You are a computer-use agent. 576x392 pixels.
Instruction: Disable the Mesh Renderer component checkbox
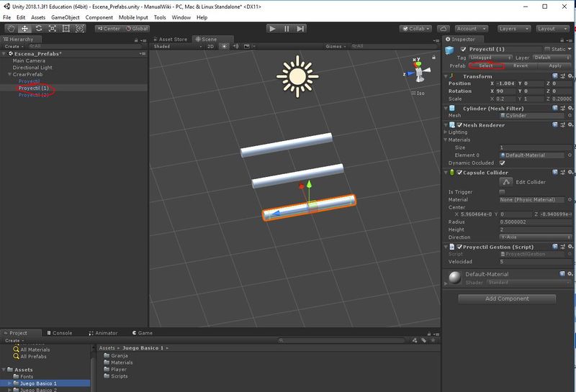click(459, 125)
